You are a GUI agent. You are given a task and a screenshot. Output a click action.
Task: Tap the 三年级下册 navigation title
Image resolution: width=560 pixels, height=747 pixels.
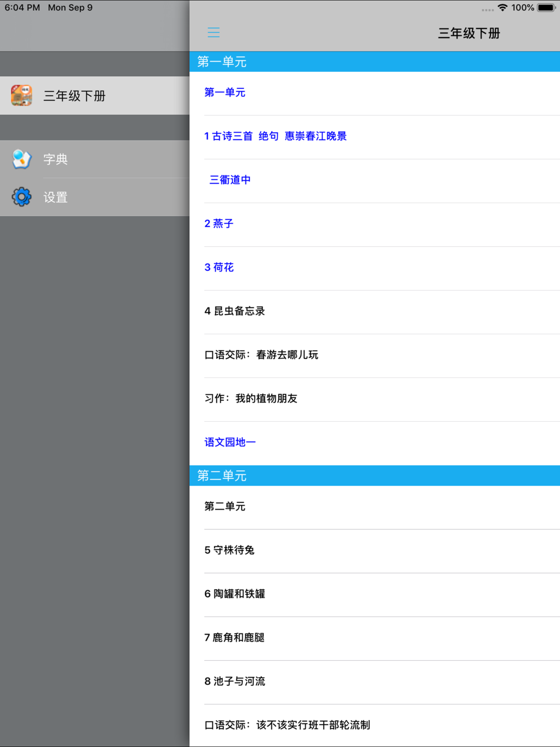pyautogui.click(x=469, y=34)
